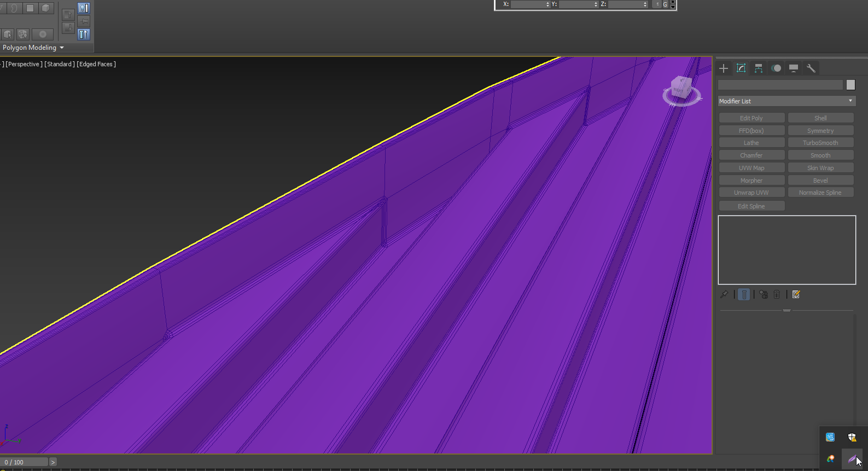Screen dimensions: 868x471
Task: Toggle the ribbon Pin Stack pushpin
Action: 84,21
